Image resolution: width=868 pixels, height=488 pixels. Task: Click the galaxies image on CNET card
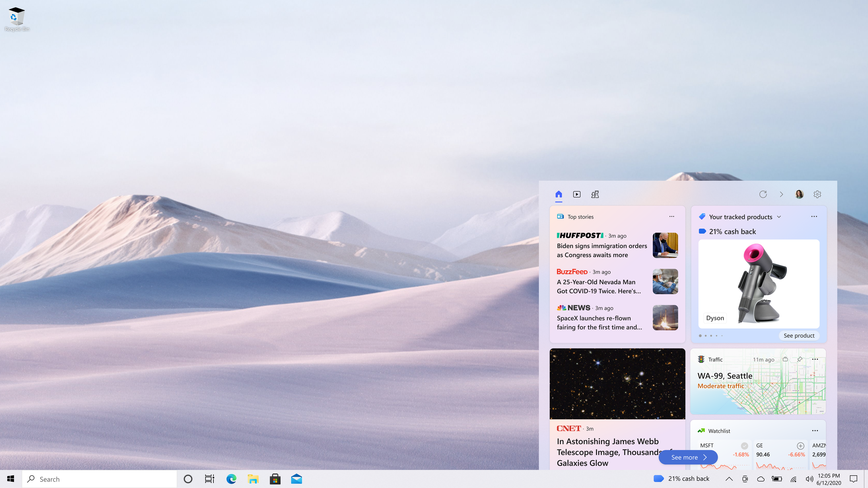[x=617, y=384]
